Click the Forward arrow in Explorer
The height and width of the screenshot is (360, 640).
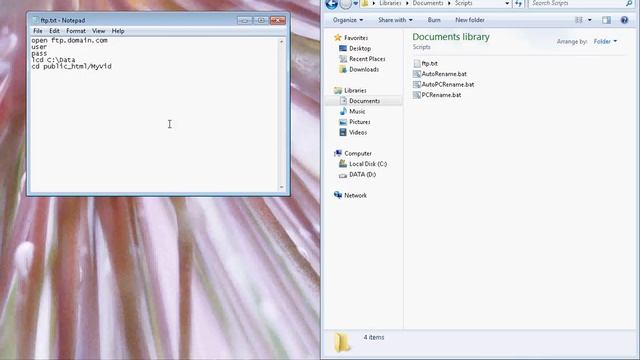coord(346,4)
